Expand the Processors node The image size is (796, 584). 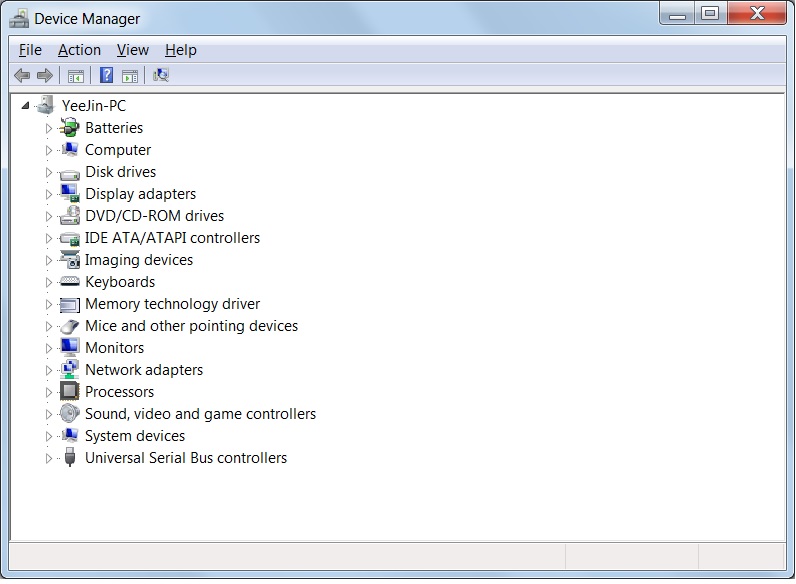[49, 392]
